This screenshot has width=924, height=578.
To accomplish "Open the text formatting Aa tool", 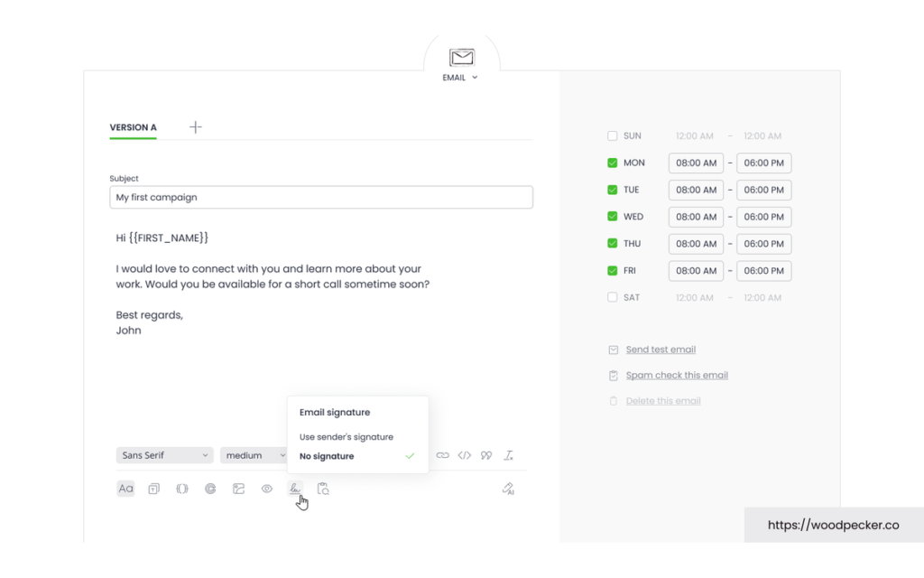I will click(x=125, y=489).
